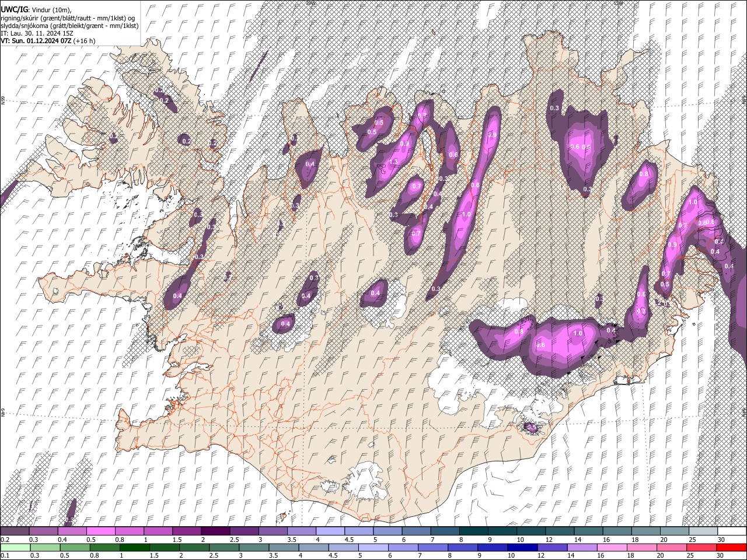Click the 'UWC/IG' title text

point(14,9)
